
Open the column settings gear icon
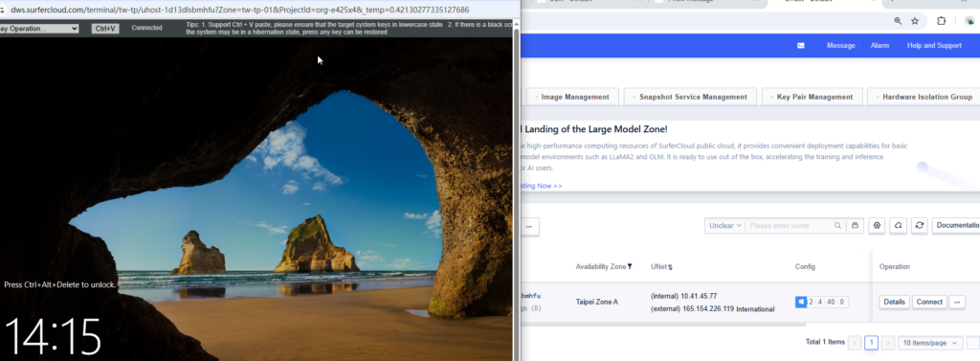click(877, 225)
